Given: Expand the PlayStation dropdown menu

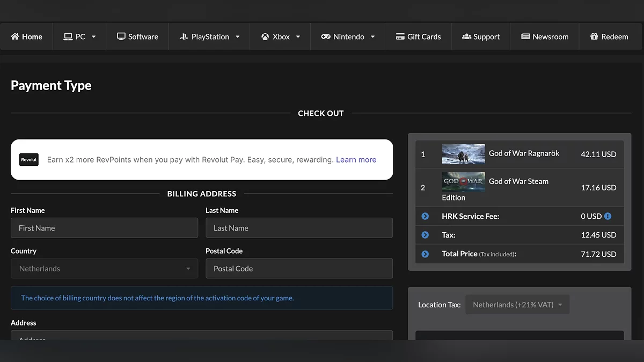Looking at the screenshot, I should [x=209, y=36].
